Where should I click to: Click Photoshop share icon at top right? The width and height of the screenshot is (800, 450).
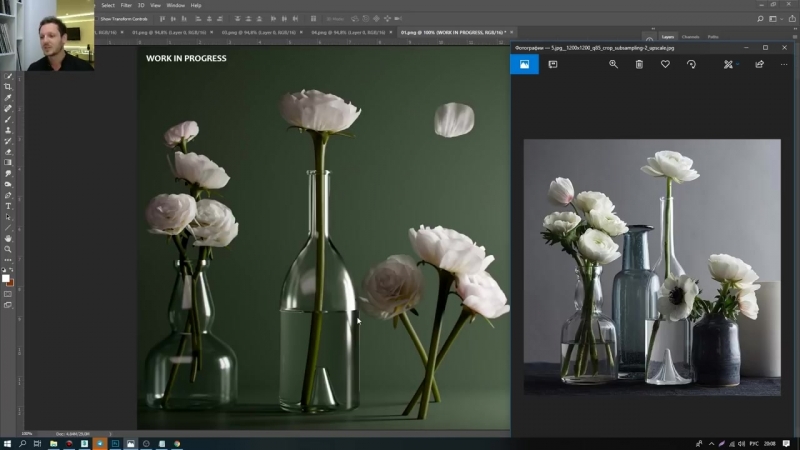(792, 19)
